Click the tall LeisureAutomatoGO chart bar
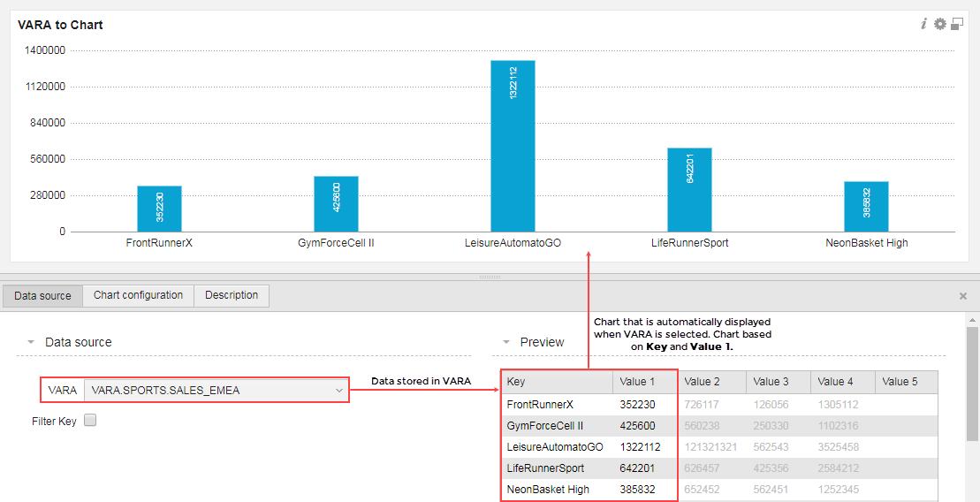Viewport: 980px width, 502px height. (513, 147)
